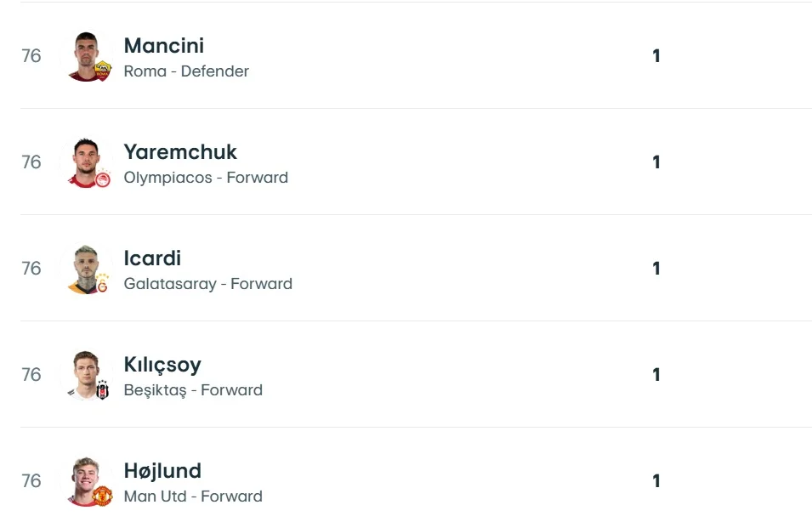Image resolution: width=812 pixels, height=522 pixels.
Task: Open Kılıçsoy's player name link
Action: [x=162, y=365]
